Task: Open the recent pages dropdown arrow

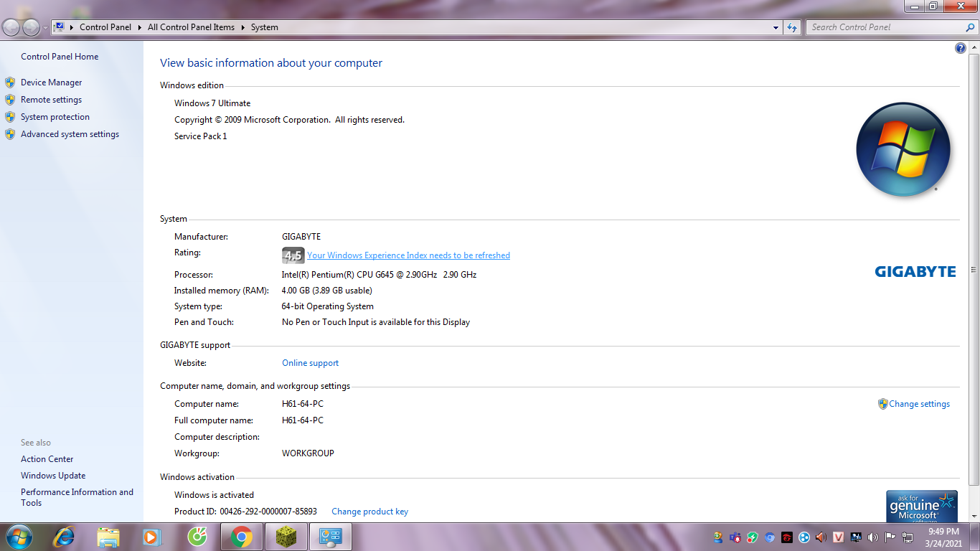Action: (46, 27)
